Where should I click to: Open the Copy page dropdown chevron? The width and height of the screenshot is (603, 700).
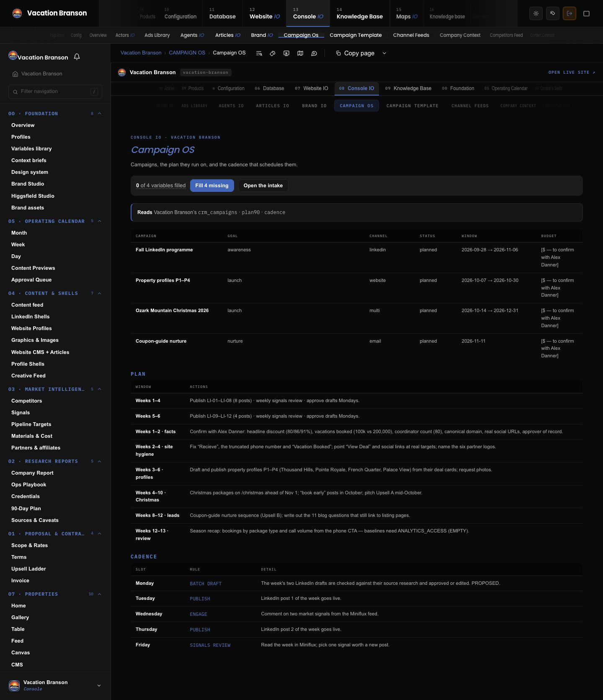[384, 53]
